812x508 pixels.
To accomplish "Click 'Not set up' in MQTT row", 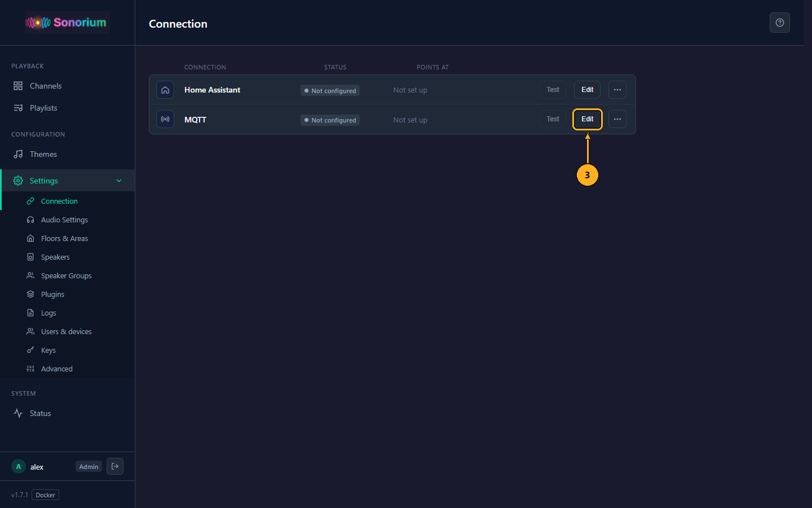I will 411,120.
